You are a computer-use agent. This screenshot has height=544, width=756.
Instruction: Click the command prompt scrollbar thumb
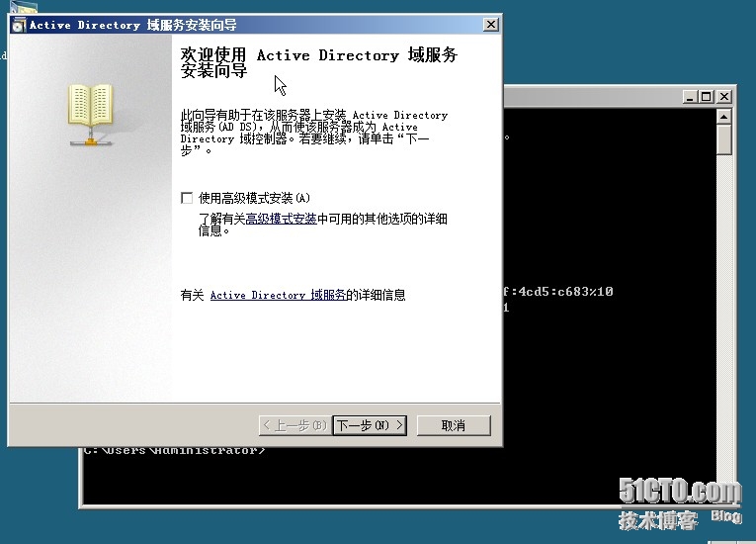723,140
